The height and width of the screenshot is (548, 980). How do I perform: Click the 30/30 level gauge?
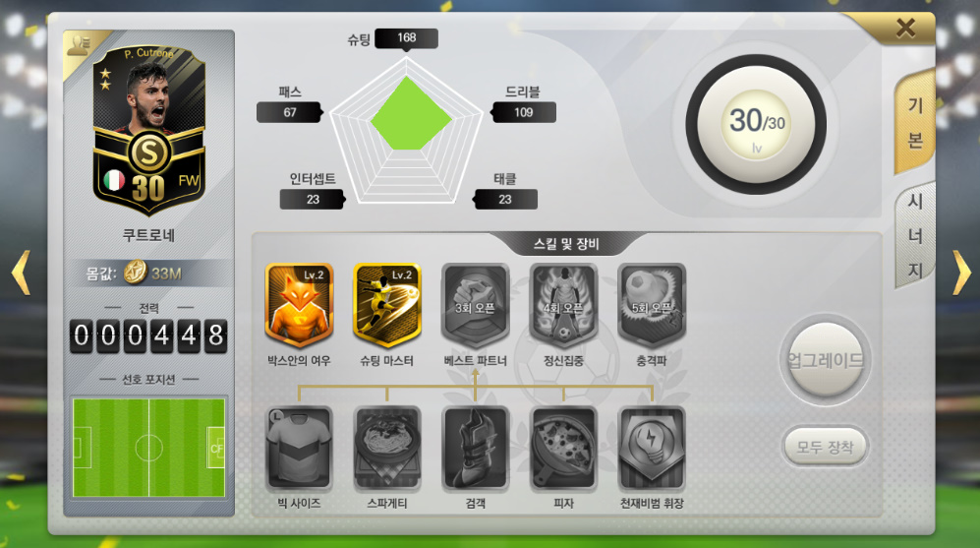pyautogui.click(x=756, y=125)
